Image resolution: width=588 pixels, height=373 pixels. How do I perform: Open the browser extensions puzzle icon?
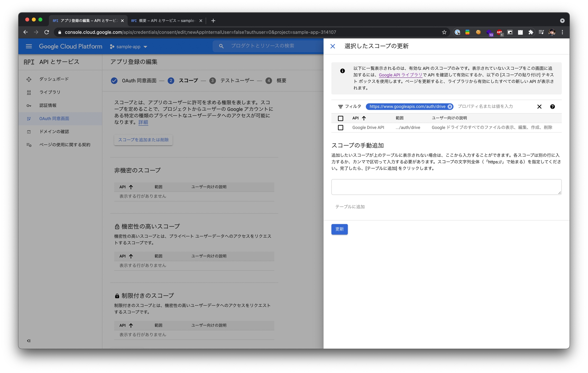531,32
